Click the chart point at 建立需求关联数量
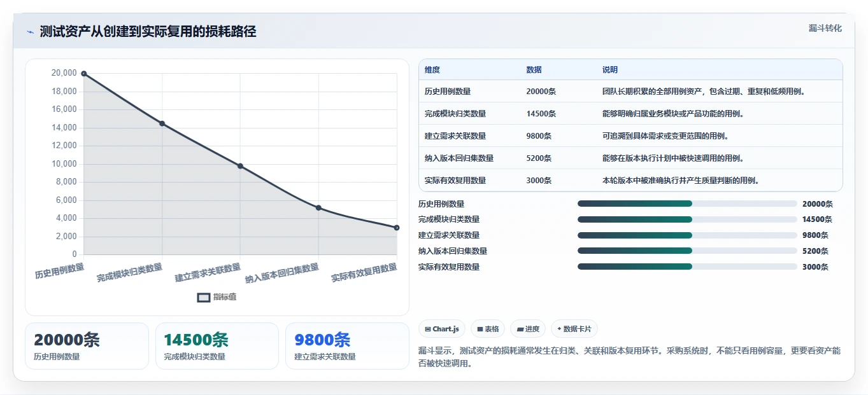 coord(240,166)
